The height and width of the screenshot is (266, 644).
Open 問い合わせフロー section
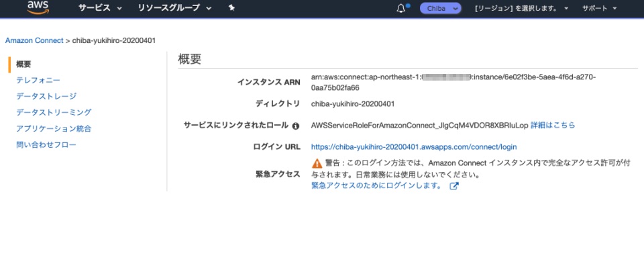click(46, 144)
